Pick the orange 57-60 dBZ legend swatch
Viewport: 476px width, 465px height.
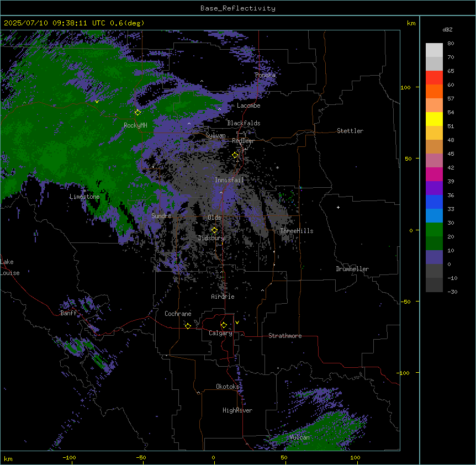pyautogui.click(x=434, y=91)
